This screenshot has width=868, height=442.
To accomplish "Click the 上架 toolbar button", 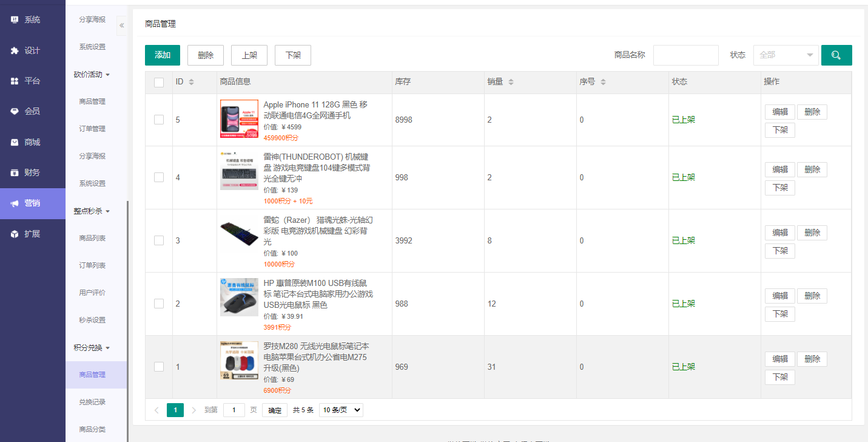I will tap(249, 55).
